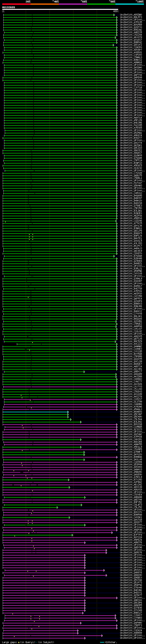Click the query name AU193689
The height and width of the screenshot is (644, 146).
pos(8,8)
